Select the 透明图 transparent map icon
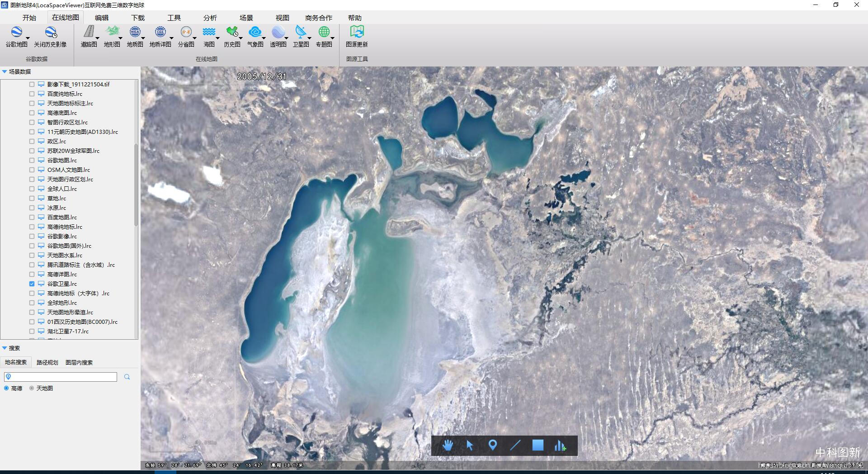 (278, 32)
